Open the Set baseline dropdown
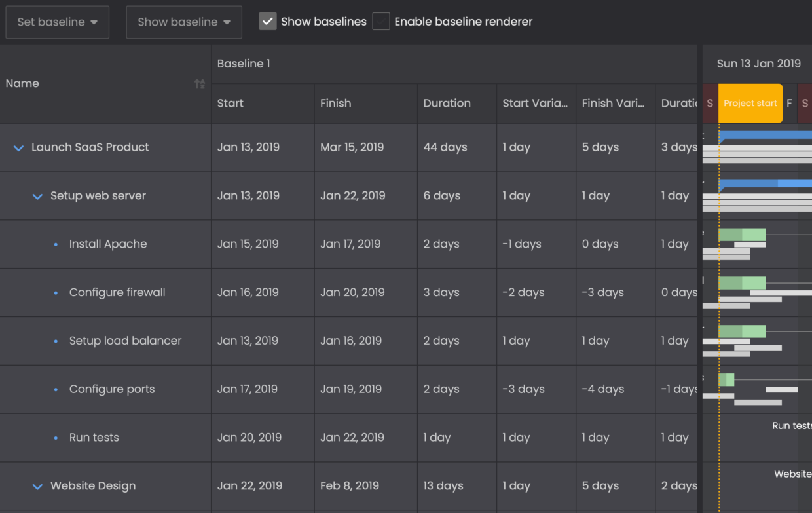This screenshot has width=812, height=513. (x=57, y=21)
